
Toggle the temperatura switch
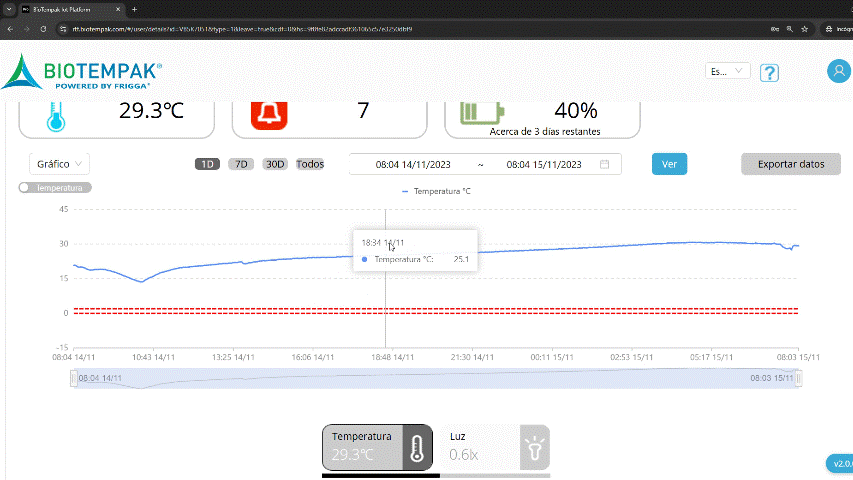click(x=55, y=188)
